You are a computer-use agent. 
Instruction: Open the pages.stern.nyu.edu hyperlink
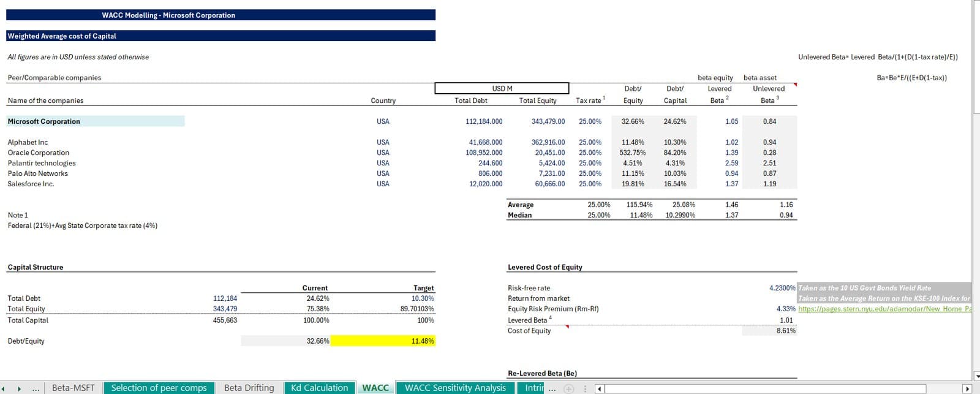tap(884, 309)
